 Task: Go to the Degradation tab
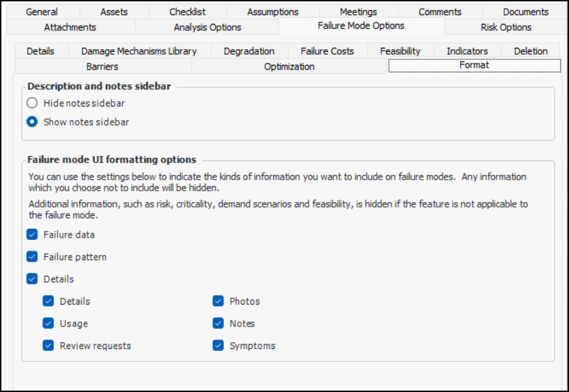tap(249, 51)
